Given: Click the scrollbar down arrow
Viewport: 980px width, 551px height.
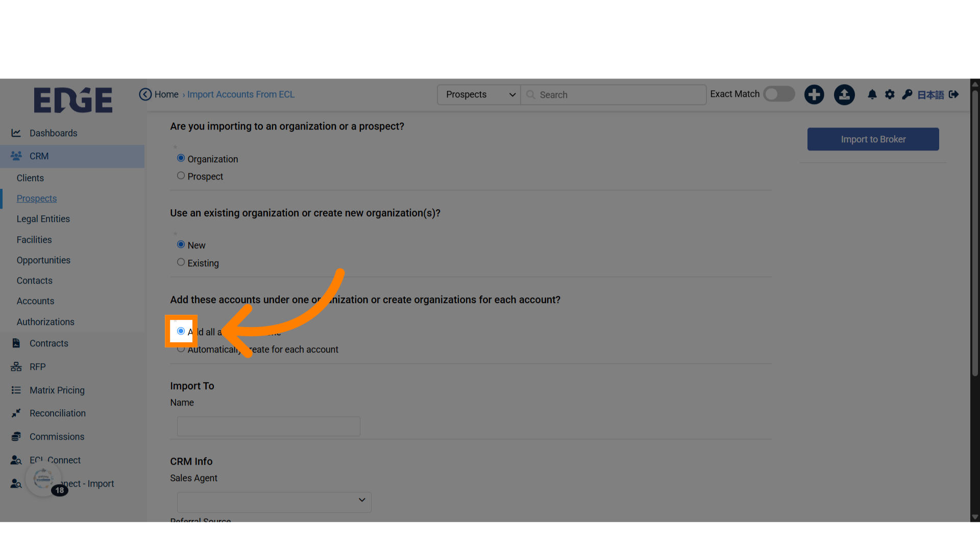Looking at the screenshot, I should [x=975, y=517].
